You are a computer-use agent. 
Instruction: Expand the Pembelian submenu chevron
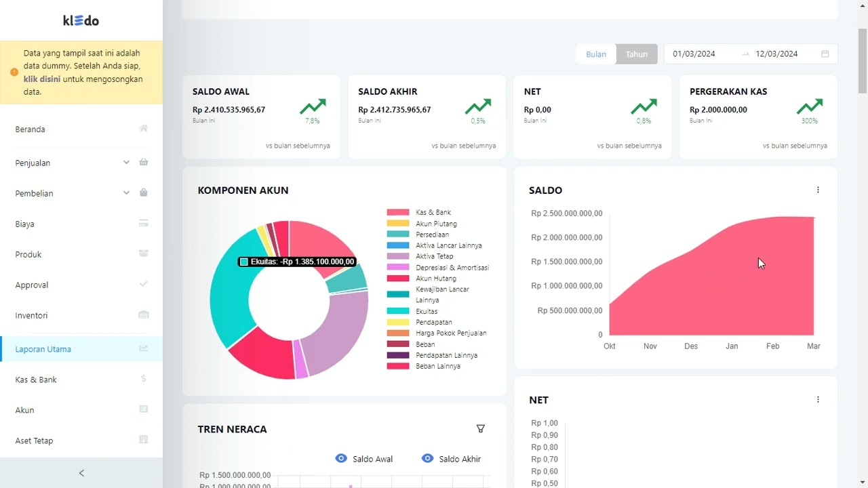click(126, 192)
